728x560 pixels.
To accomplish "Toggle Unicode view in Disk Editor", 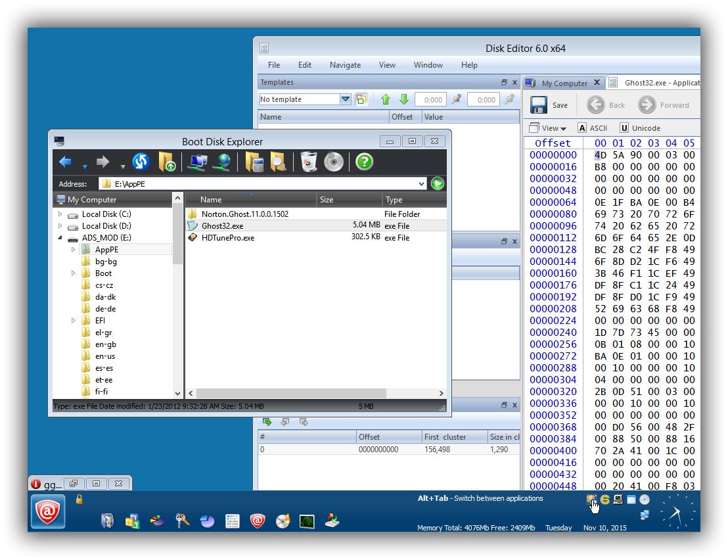I will pos(640,128).
